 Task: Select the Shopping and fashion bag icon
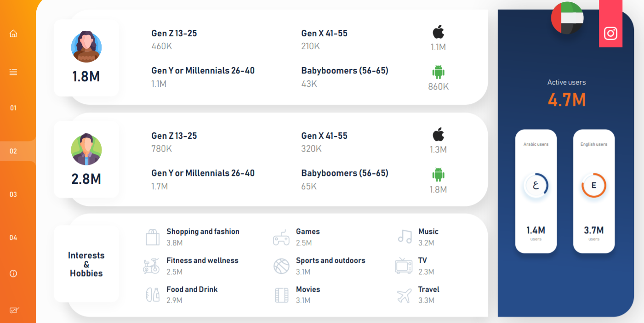[x=153, y=237]
